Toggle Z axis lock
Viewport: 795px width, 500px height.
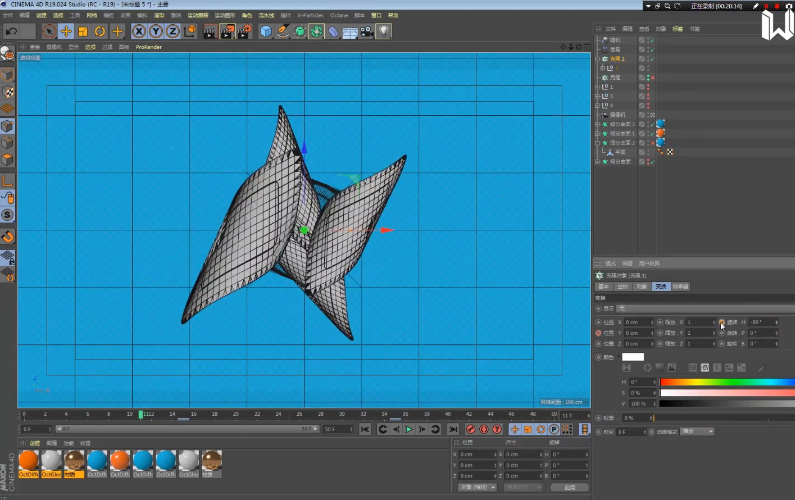(172, 31)
